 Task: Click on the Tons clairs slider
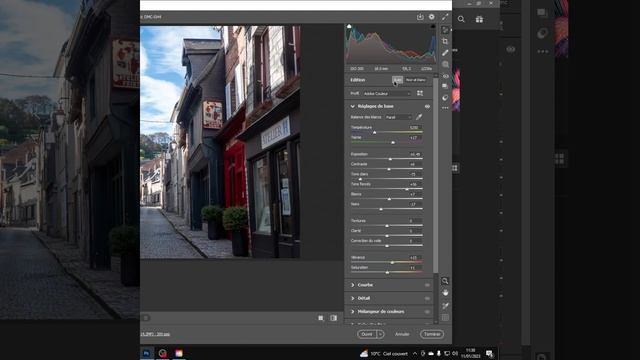[x=387, y=179]
